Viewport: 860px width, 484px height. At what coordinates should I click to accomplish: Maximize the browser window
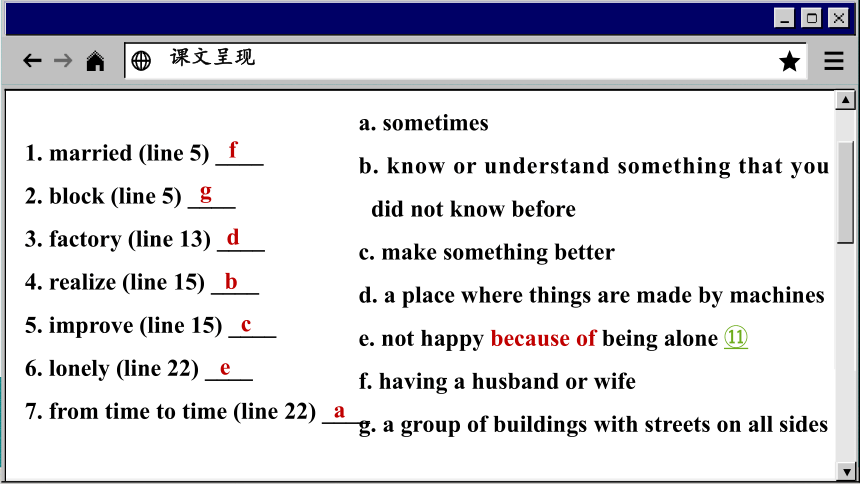tap(811, 18)
